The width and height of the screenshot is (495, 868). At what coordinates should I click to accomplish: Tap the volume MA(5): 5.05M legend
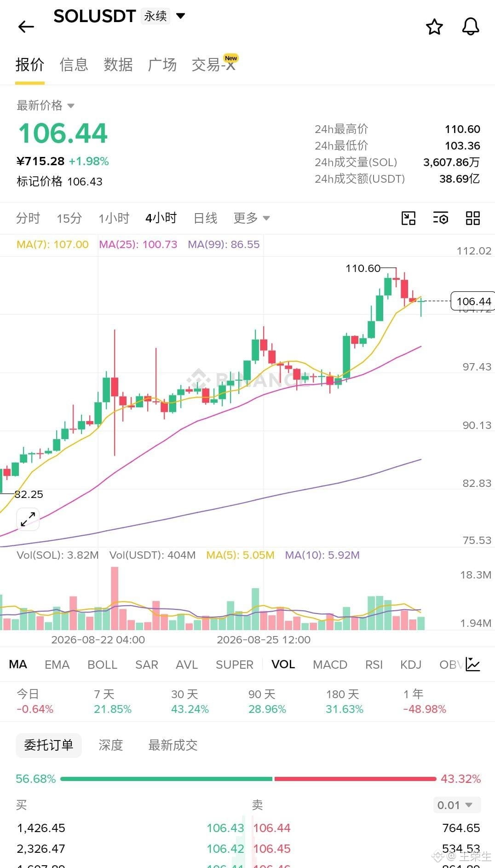pos(240,555)
